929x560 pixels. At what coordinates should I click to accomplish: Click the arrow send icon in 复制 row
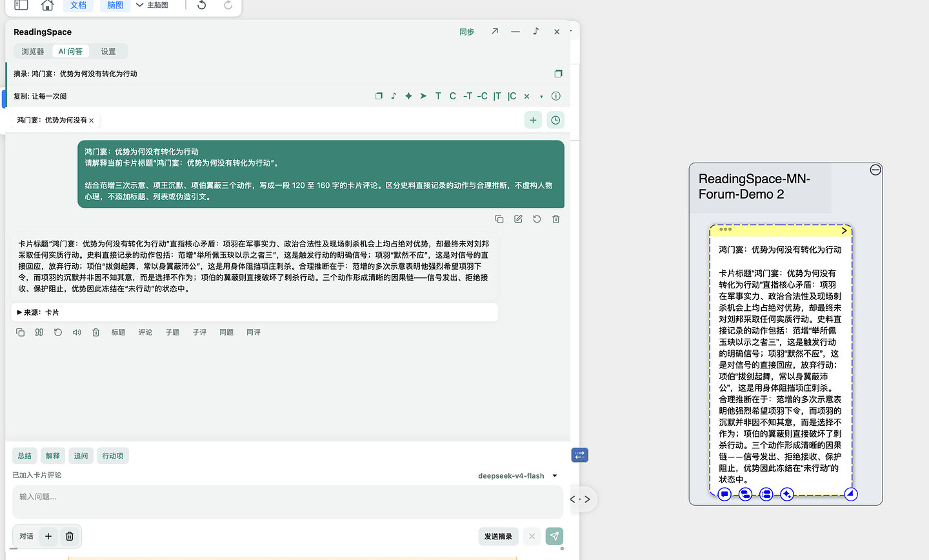(x=423, y=96)
